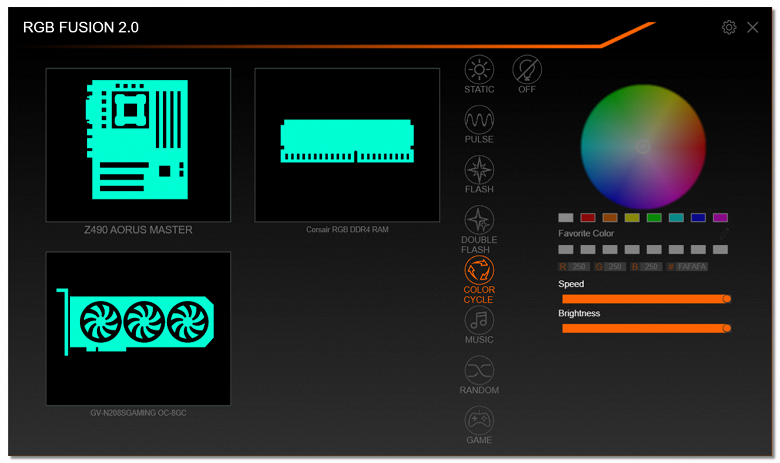Choose the Flash lighting effect
780x463 pixels.
[x=479, y=170]
